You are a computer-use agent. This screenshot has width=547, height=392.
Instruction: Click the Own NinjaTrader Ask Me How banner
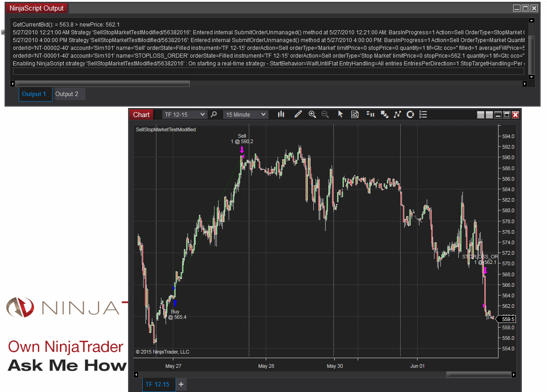(66, 356)
